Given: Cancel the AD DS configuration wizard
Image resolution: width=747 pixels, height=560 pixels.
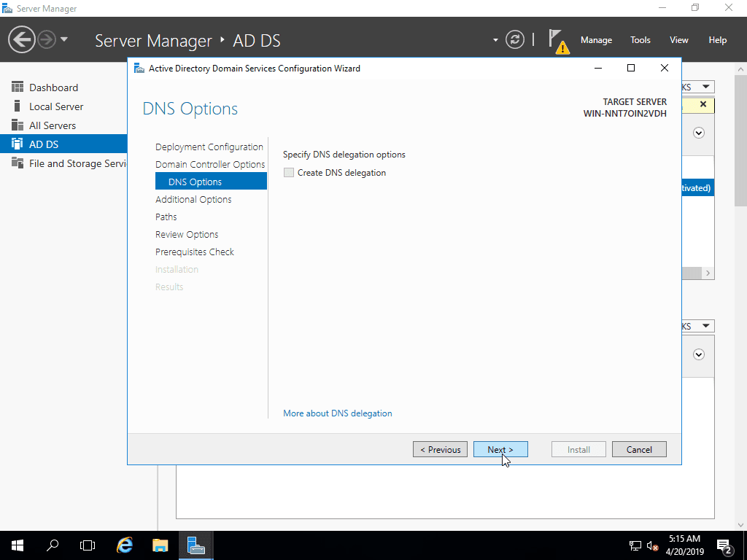Looking at the screenshot, I should [x=639, y=449].
